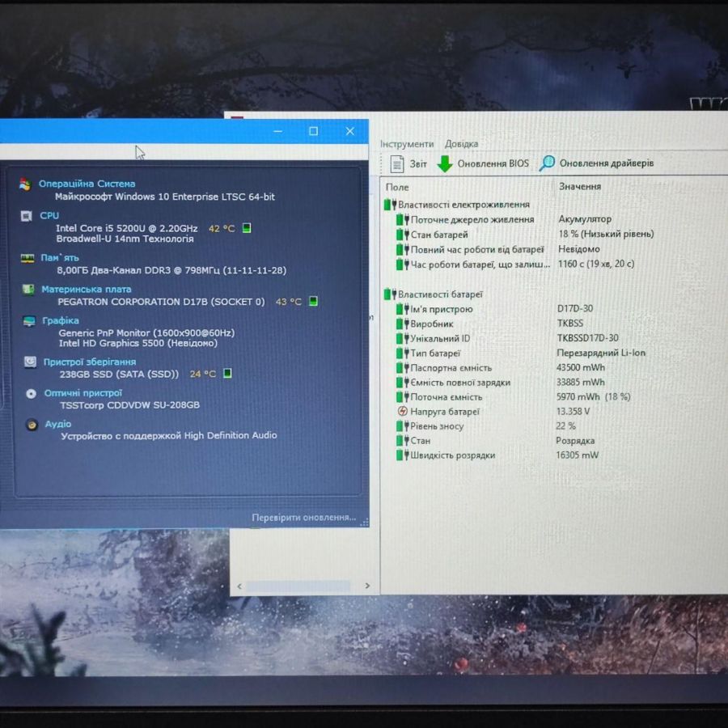Minimize the Speccy window
Viewport: 728px width, 728px height.
click(277, 131)
